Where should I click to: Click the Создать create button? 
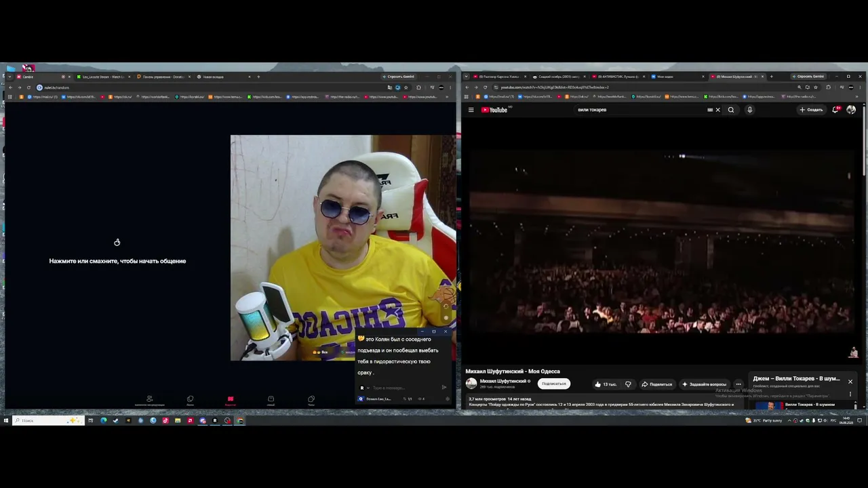click(x=811, y=110)
